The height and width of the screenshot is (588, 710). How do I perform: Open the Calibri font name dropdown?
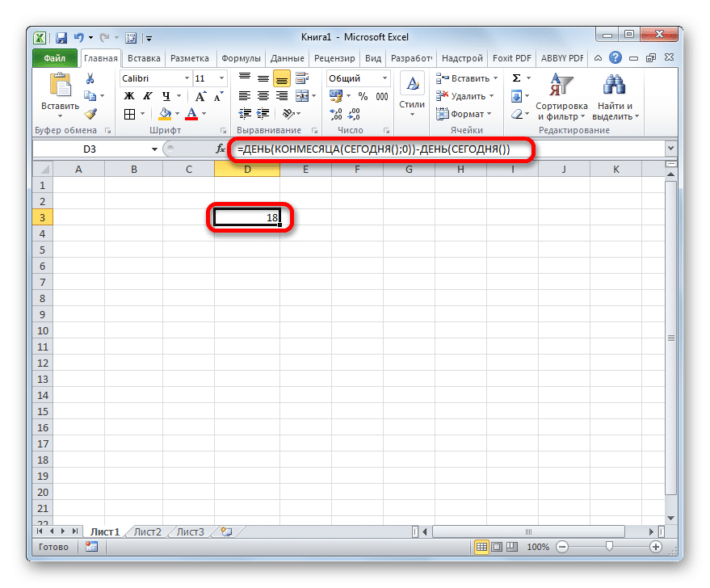point(187,78)
